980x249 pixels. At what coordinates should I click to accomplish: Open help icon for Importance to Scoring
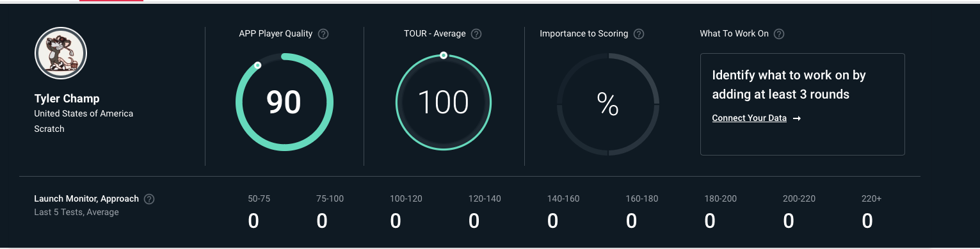pyautogui.click(x=638, y=34)
